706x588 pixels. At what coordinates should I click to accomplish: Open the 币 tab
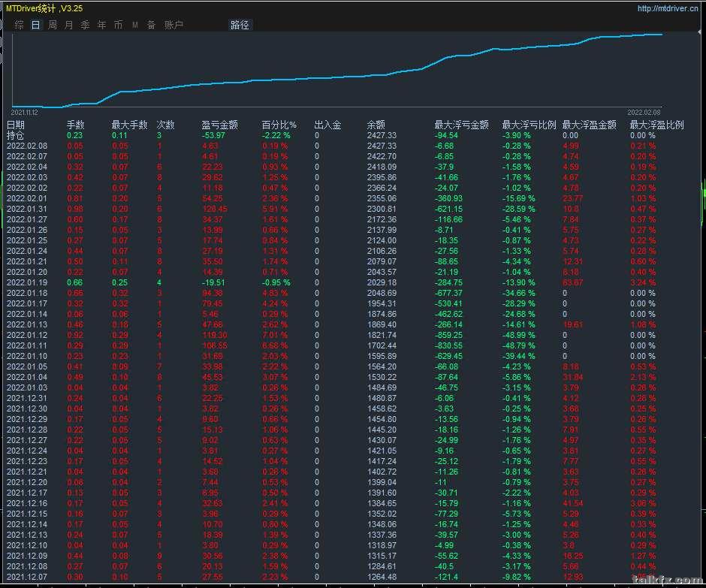(118, 25)
